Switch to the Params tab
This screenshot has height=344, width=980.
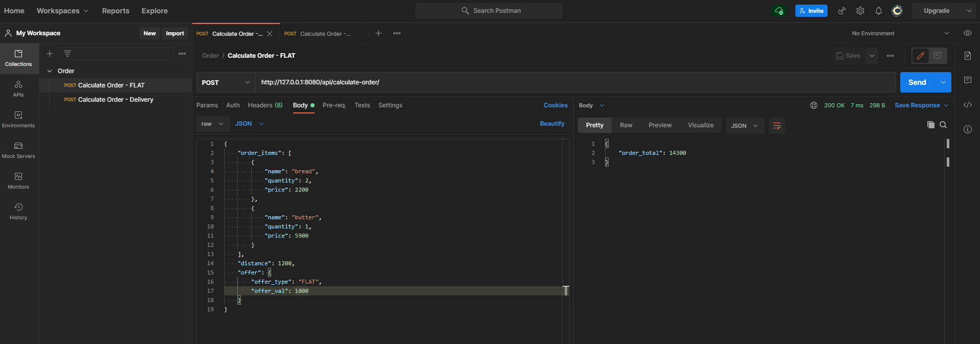click(x=207, y=105)
